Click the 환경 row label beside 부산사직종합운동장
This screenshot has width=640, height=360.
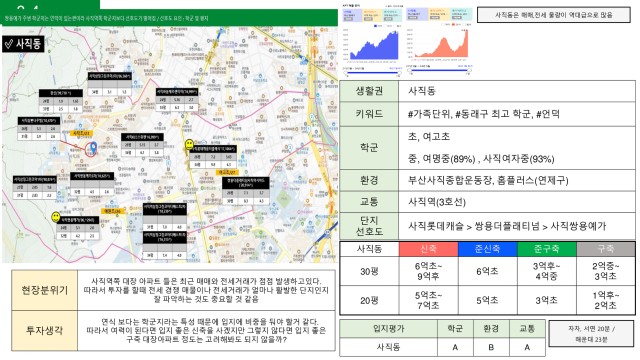point(369,180)
